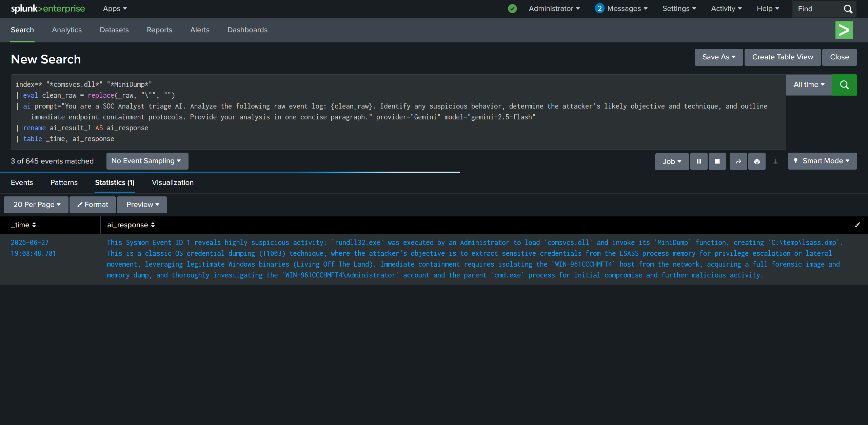The height and width of the screenshot is (425, 868).
Task: Click the '3 of 645 events matched' text
Action: [52, 161]
